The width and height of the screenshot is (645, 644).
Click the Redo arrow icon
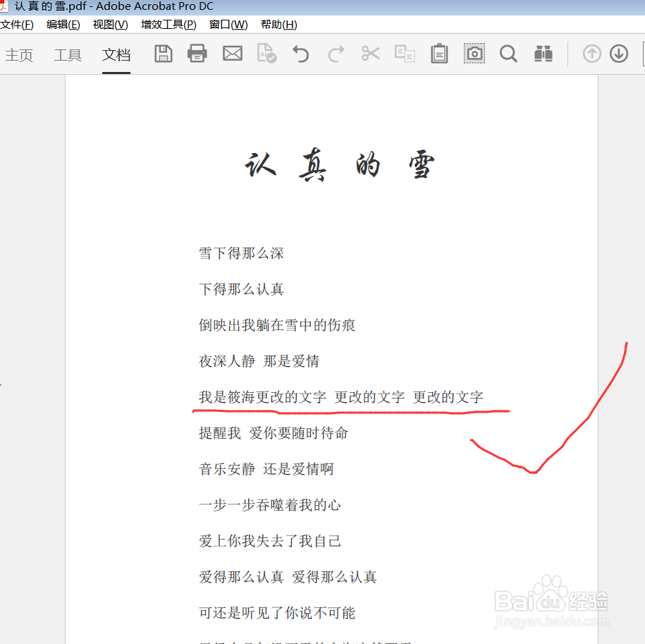coord(336,54)
